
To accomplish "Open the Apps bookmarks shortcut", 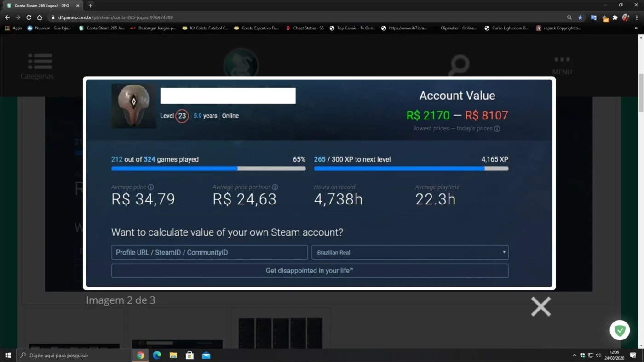I will click(13, 28).
